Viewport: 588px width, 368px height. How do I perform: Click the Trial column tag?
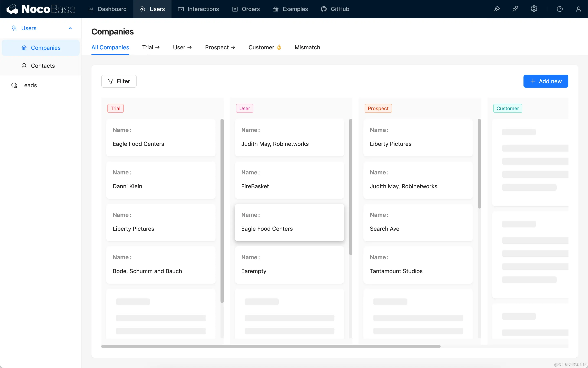(116, 108)
